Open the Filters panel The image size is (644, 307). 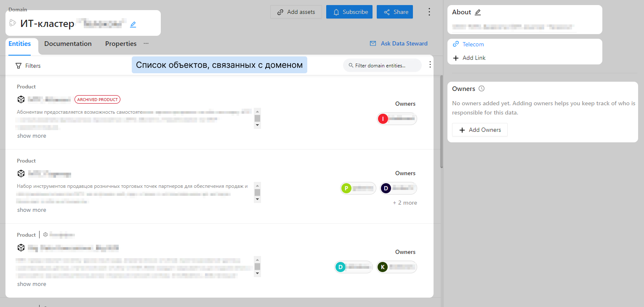(x=28, y=66)
